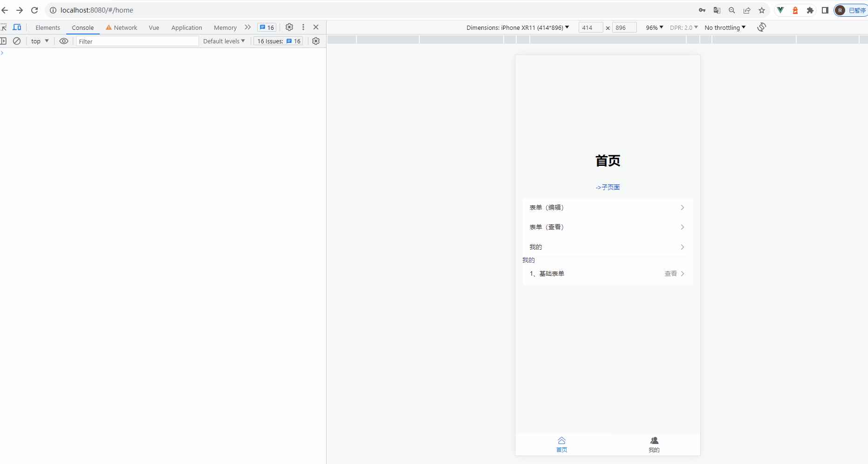This screenshot has width=868, height=464.
Task: Show the console sidebar
Action: [x=3, y=41]
